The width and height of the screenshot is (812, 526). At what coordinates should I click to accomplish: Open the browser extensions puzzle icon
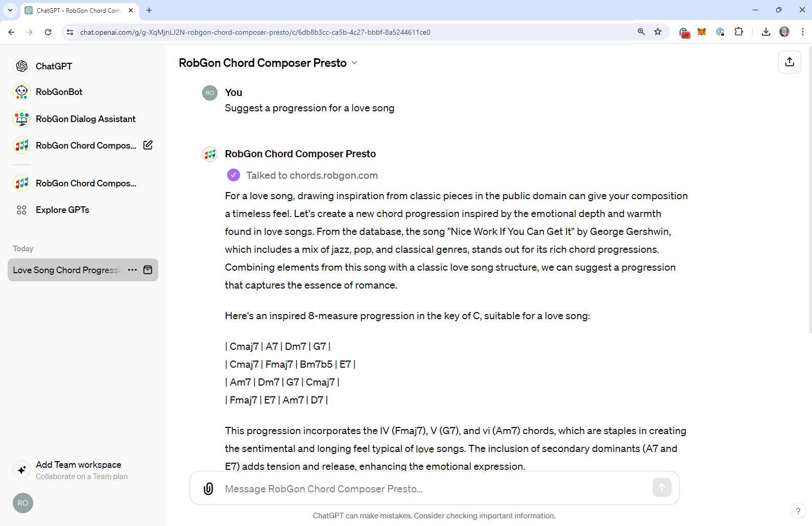point(738,32)
